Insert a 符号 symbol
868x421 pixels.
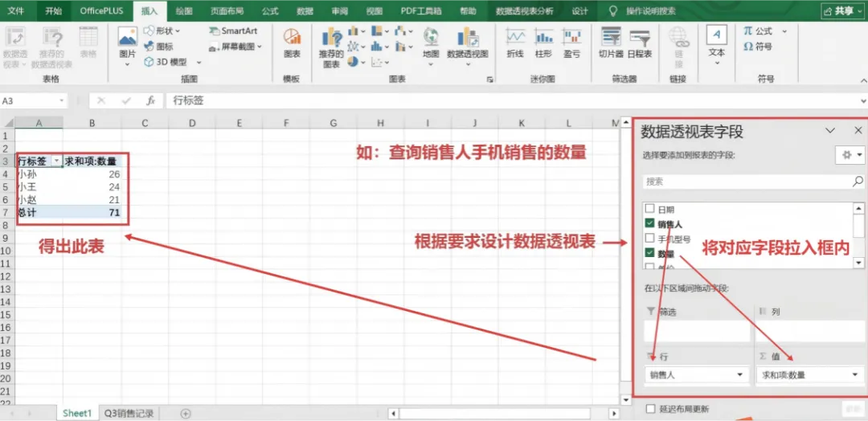759,47
